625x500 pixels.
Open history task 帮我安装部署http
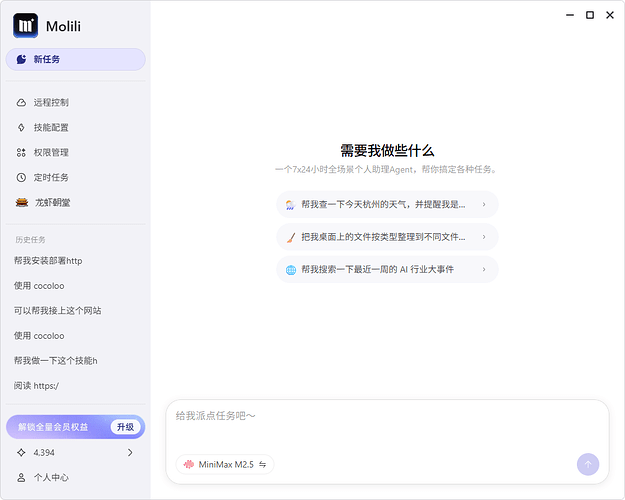[x=48, y=261]
